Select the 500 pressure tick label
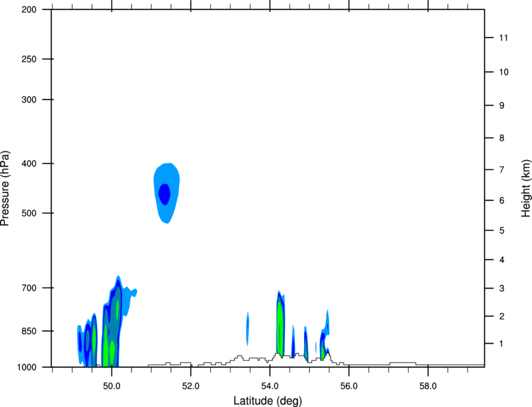The width and height of the screenshot is (532, 407). (29, 213)
